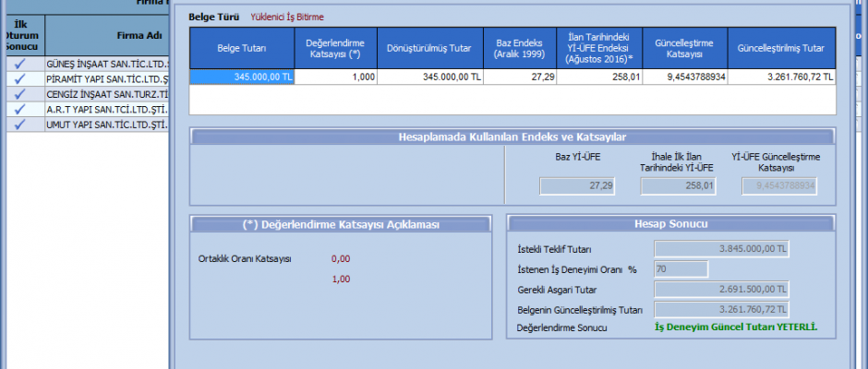Click the checkmark beside A.R.T YAPI
The width and height of the screenshot is (868, 369).
(x=20, y=109)
